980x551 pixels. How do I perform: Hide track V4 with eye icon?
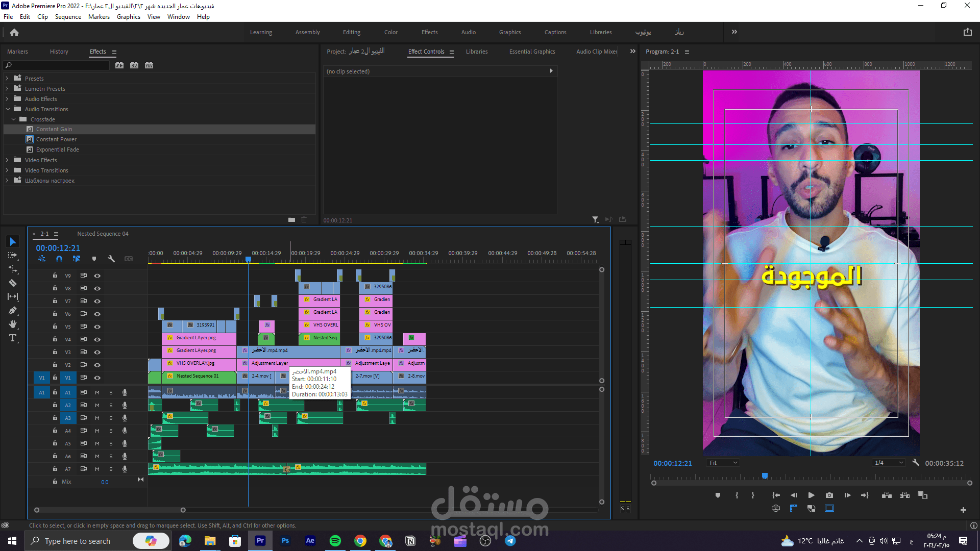pyautogui.click(x=97, y=339)
